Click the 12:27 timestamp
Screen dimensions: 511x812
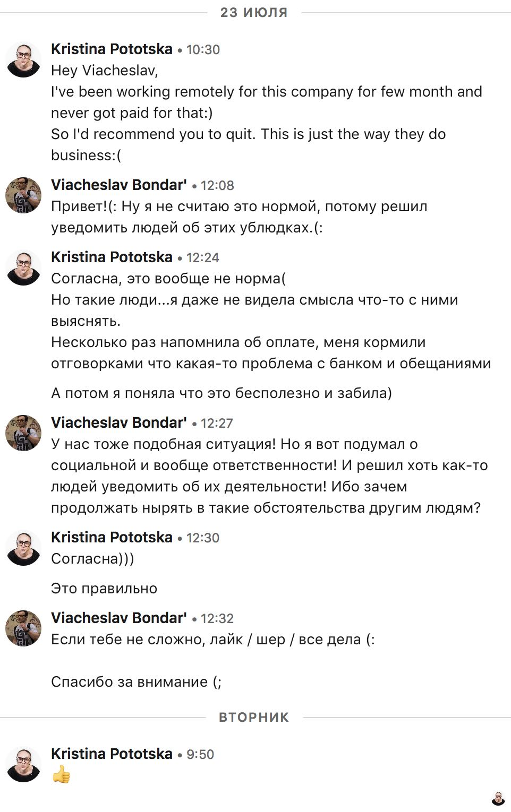coord(217,423)
